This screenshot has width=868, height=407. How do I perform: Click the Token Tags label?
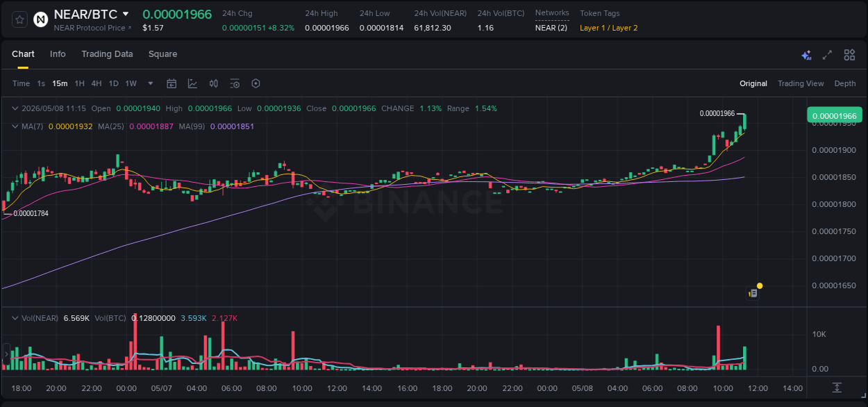click(600, 13)
